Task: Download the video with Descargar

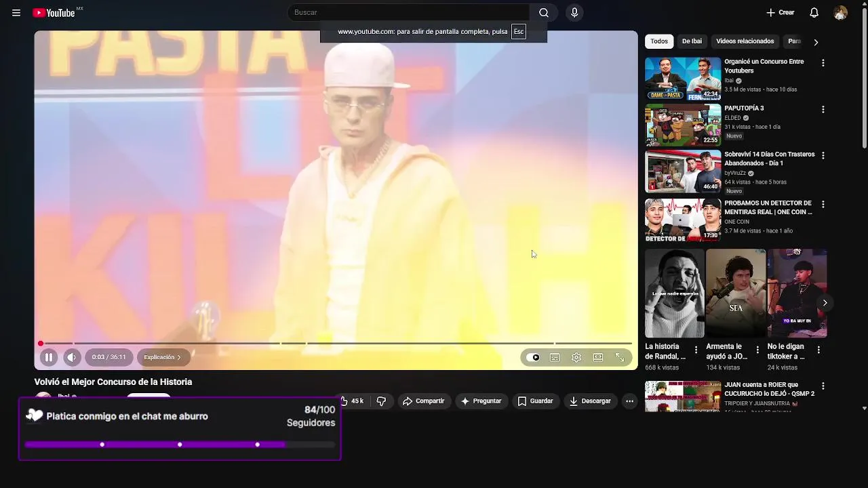Action: 590,401
